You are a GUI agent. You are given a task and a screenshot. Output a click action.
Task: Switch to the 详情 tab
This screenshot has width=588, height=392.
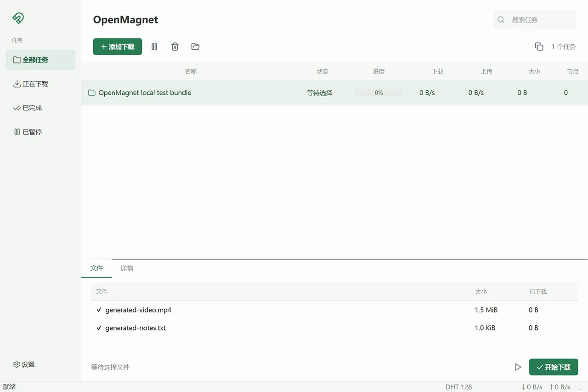point(127,268)
